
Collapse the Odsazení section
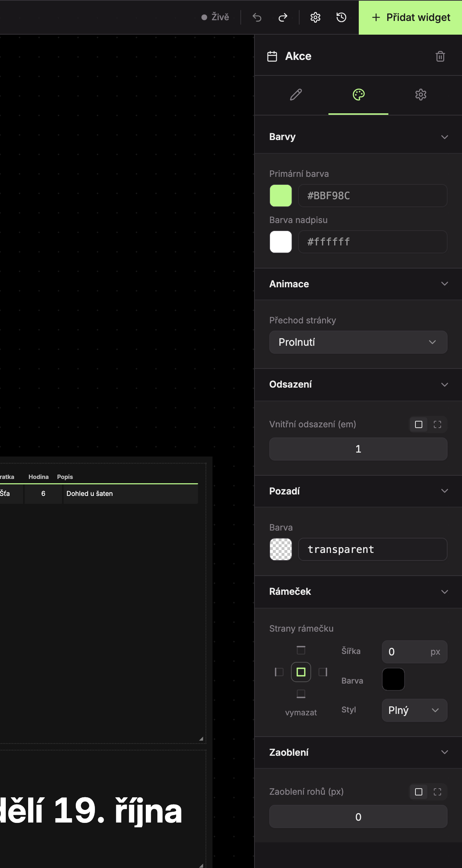445,385
